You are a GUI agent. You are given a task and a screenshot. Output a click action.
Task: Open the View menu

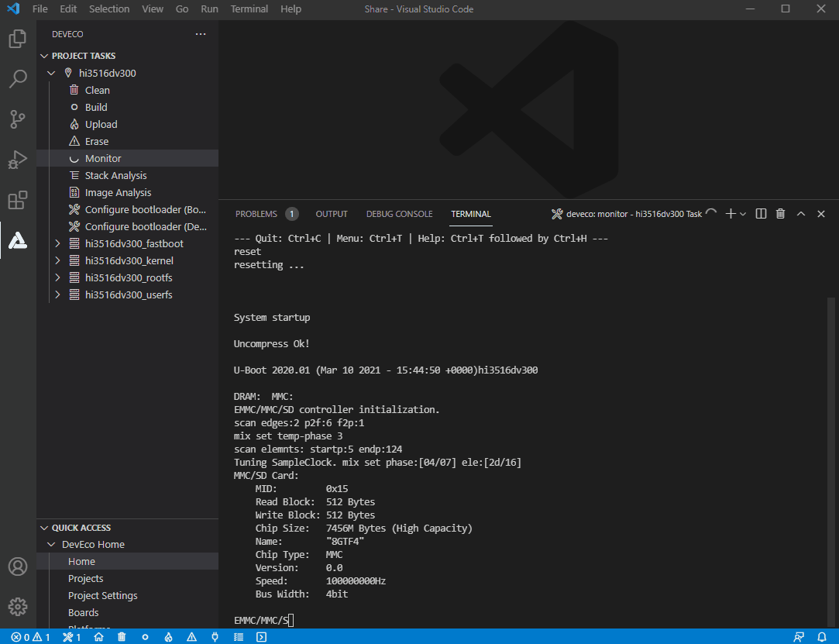pos(153,9)
